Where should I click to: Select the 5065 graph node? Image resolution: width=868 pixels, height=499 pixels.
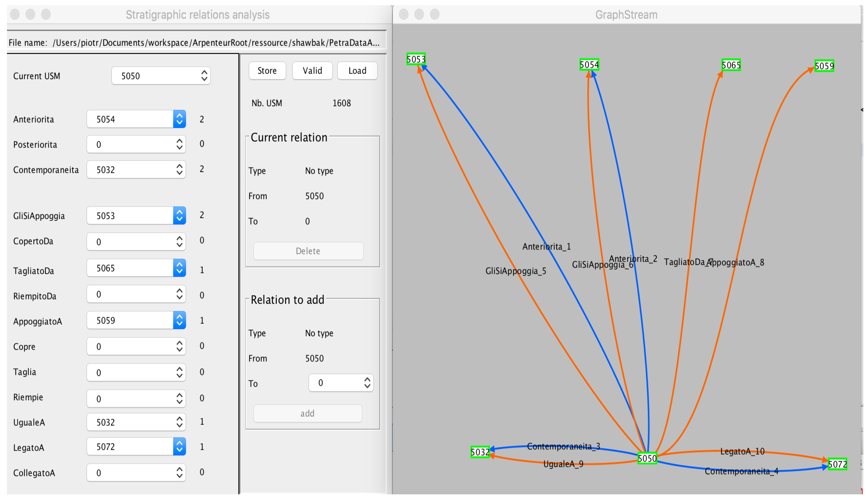tap(731, 65)
